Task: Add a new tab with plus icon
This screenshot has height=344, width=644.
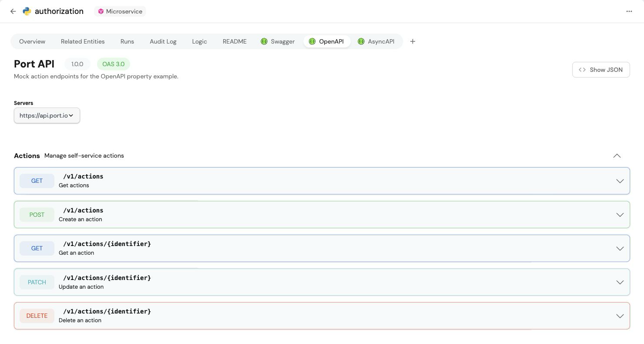Action: tap(413, 41)
